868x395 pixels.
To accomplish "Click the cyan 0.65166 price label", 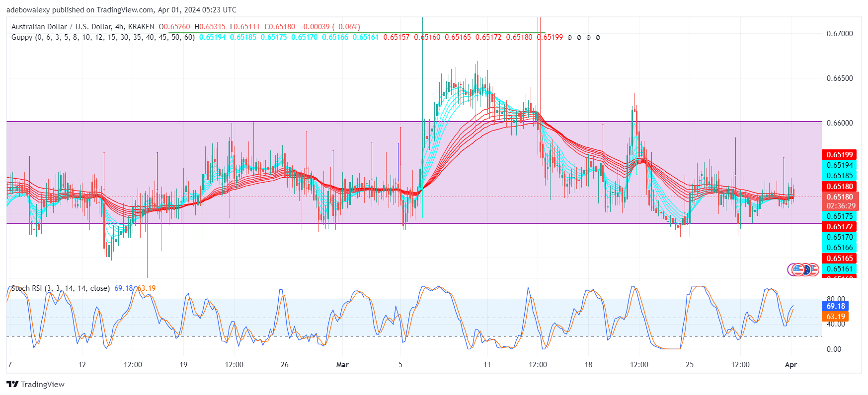I will (x=839, y=248).
